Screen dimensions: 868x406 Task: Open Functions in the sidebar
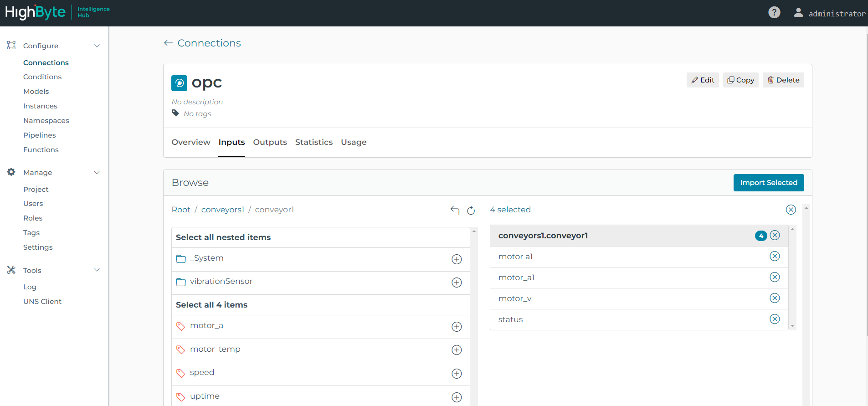click(x=41, y=149)
